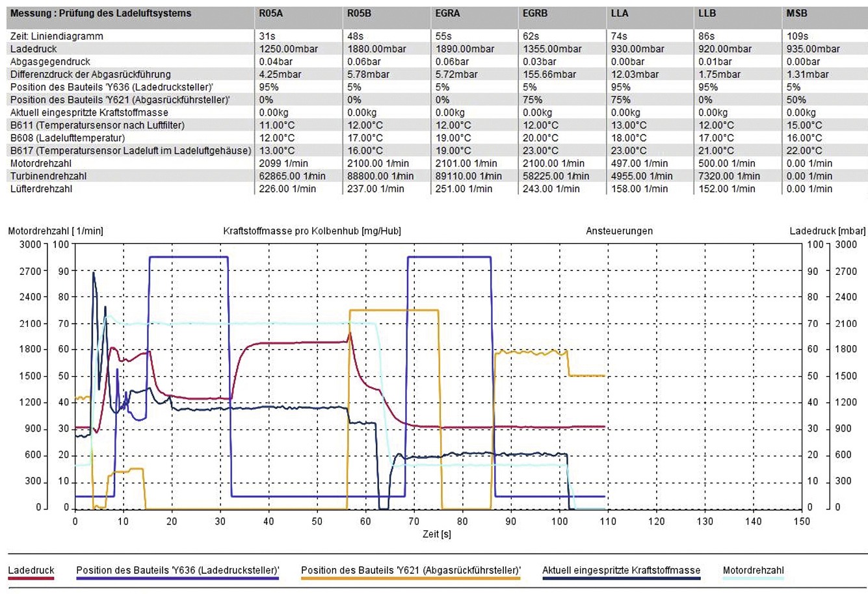Select the EGRB column header
868x594 pixels.
pyautogui.click(x=535, y=13)
